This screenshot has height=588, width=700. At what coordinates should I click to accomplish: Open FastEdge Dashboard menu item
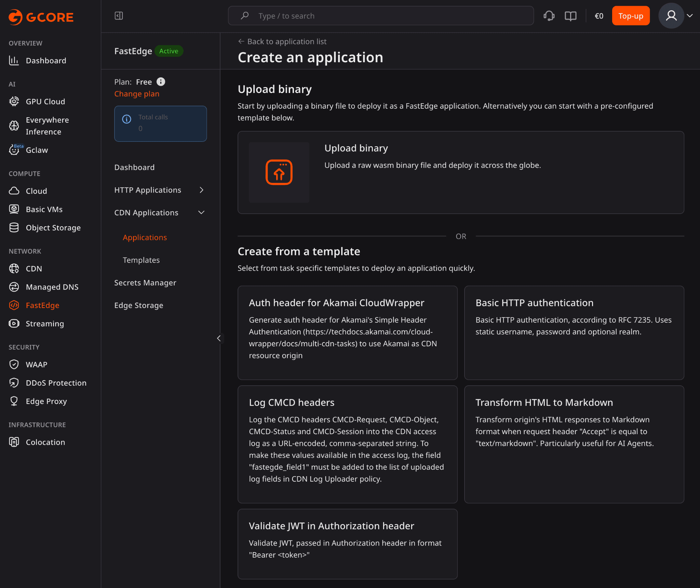click(134, 167)
